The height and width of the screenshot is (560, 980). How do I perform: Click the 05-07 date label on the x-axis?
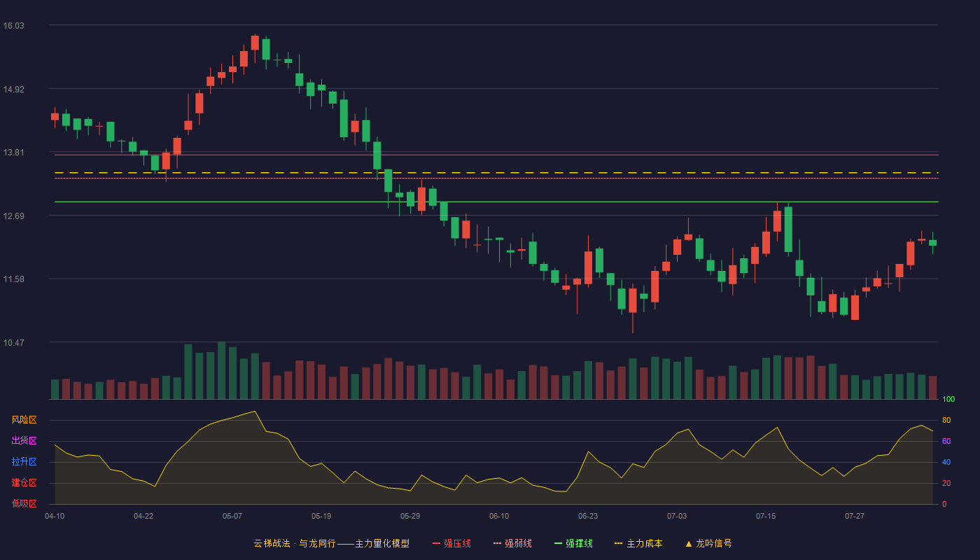(232, 516)
